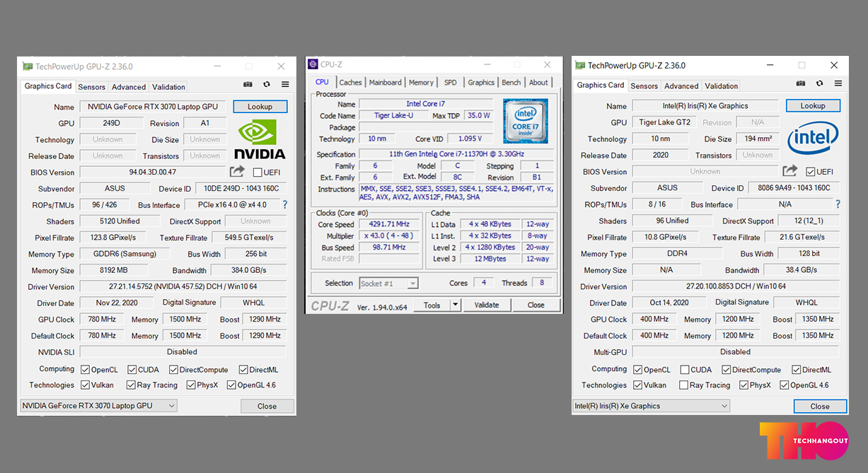Click the Die Size value 194 mm²

758,139
